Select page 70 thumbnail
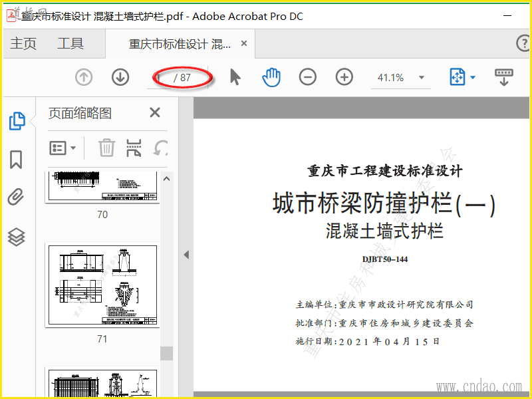Image resolution: width=532 pixels, height=399 pixels. coord(102,187)
